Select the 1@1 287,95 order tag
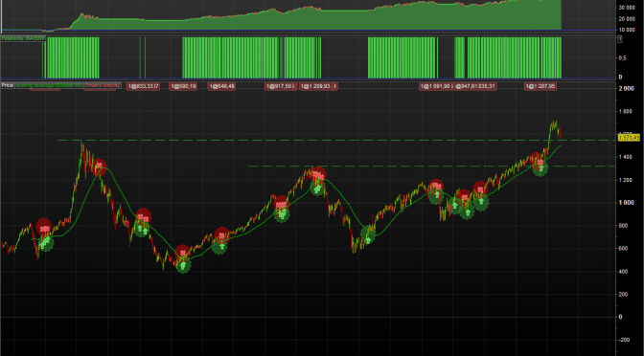The image size is (644, 356). click(540, 86)
